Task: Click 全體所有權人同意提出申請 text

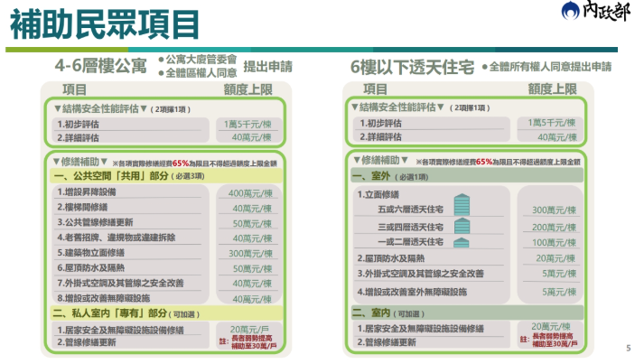Action: (550, 67)
